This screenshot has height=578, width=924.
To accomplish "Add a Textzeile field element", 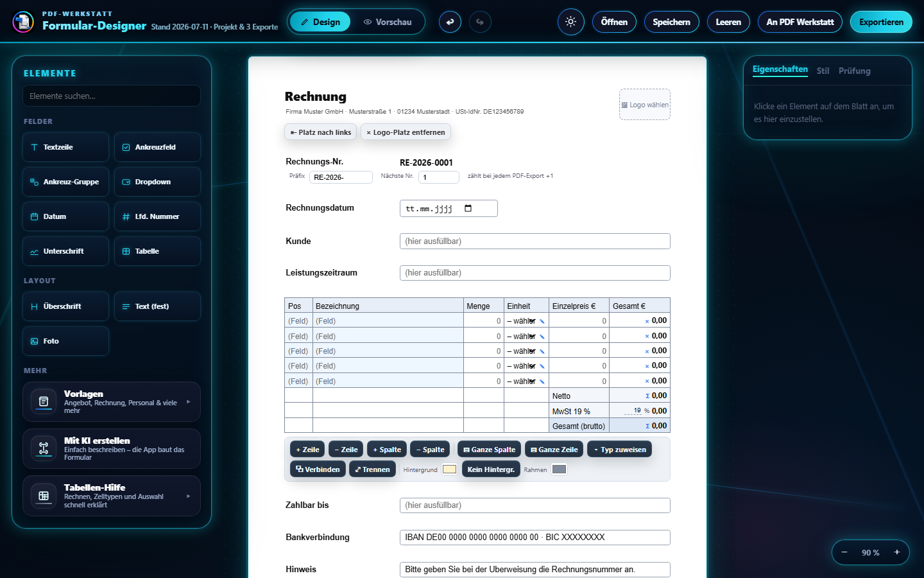I will pyautogui.click(x=65, y=147).
